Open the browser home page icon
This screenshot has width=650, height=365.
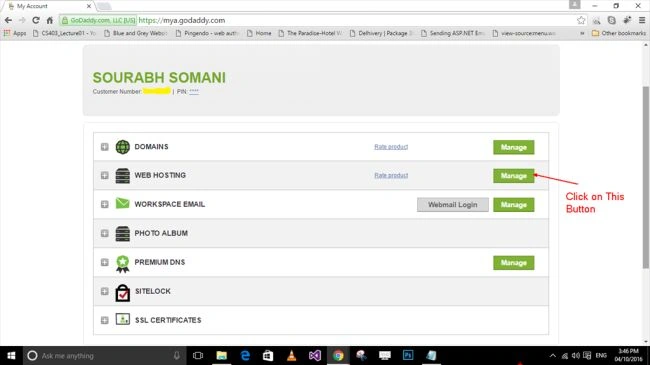[x=50, y=20]
